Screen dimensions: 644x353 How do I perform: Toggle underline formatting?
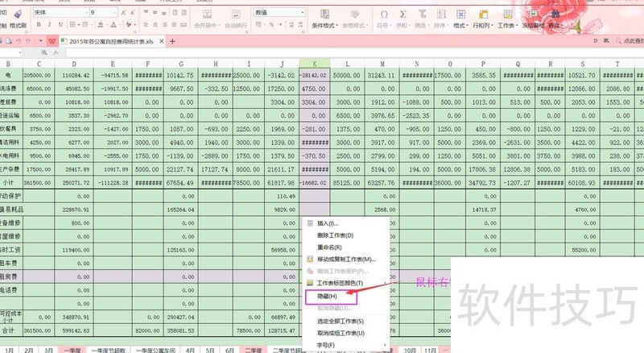(61, 25)
